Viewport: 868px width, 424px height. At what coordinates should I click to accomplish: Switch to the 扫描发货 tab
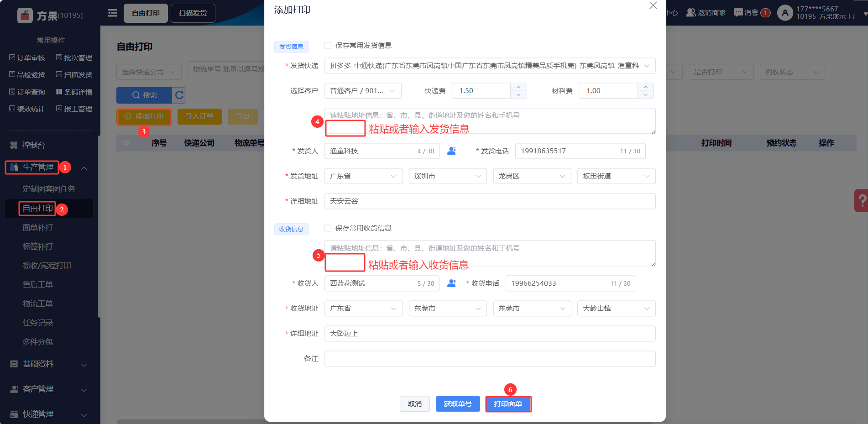coord(193,13)
